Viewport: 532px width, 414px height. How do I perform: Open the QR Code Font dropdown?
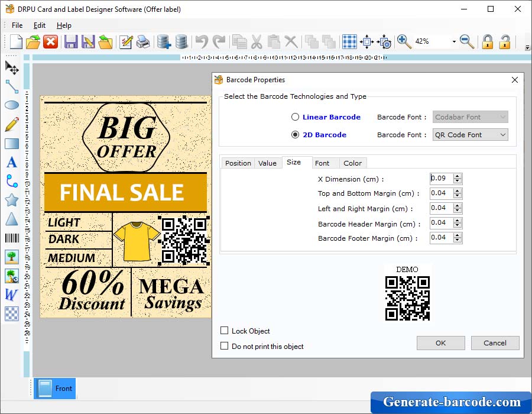(471, 135)
